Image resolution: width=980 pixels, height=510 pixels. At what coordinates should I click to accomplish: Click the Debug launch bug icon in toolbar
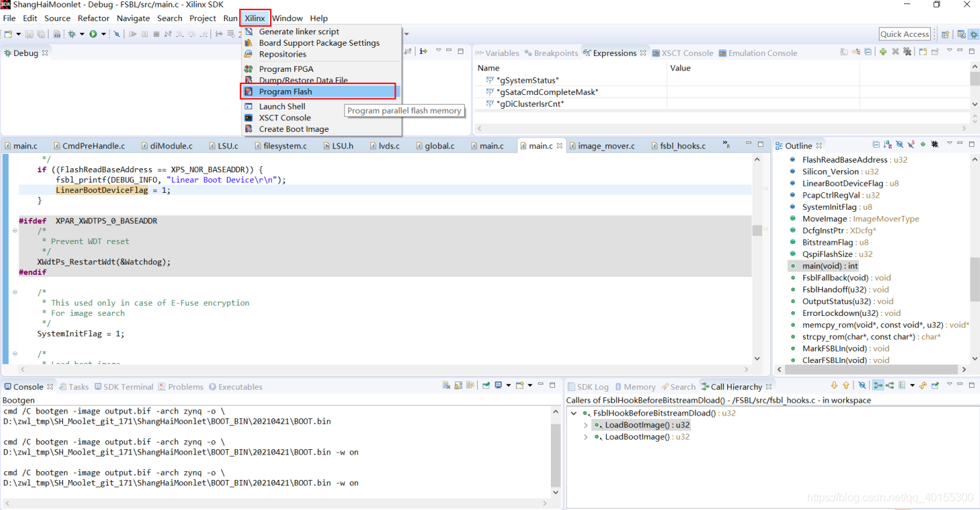[72, 34]
